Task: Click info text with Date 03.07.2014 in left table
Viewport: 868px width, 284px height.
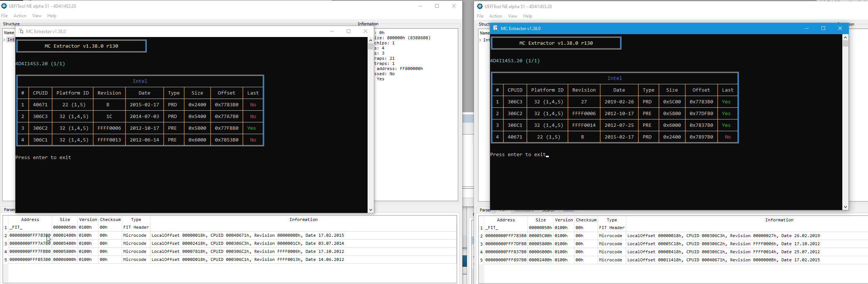Action: point(248,243)
